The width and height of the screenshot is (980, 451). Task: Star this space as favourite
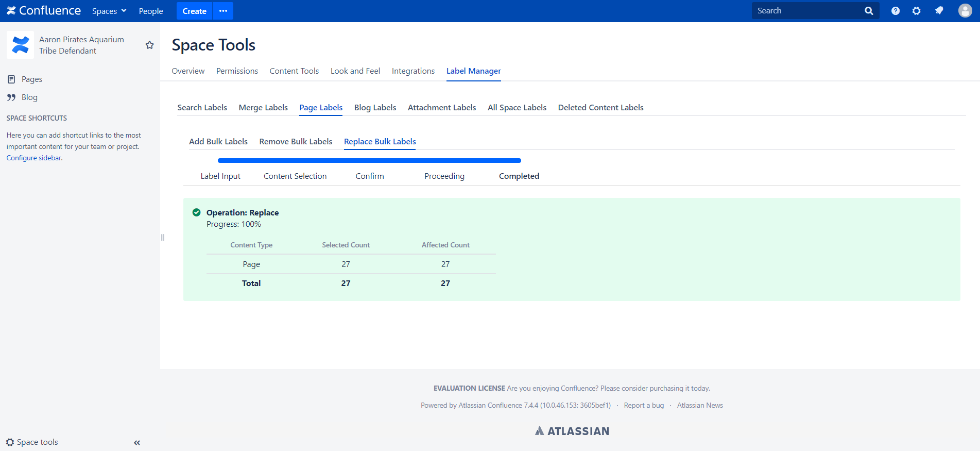149,45
